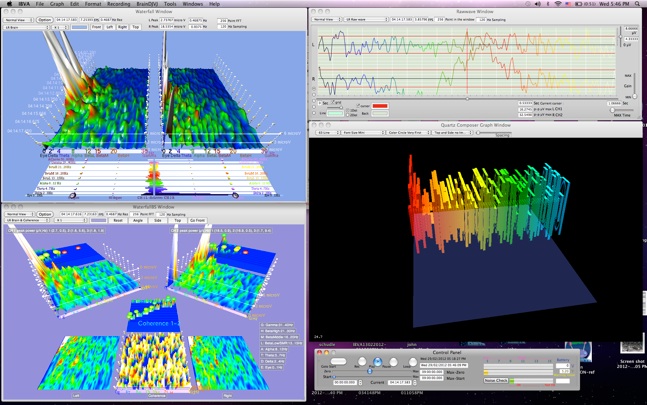Toggle the cursor checkbox in Rawwave Window
647x405 pixels.
(x=358, y=106)
